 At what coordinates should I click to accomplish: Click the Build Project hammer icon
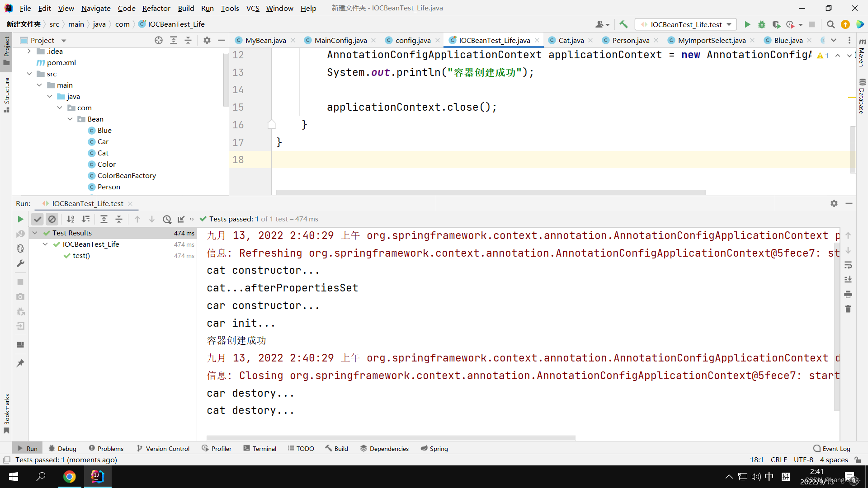click(x=623, y=24)
